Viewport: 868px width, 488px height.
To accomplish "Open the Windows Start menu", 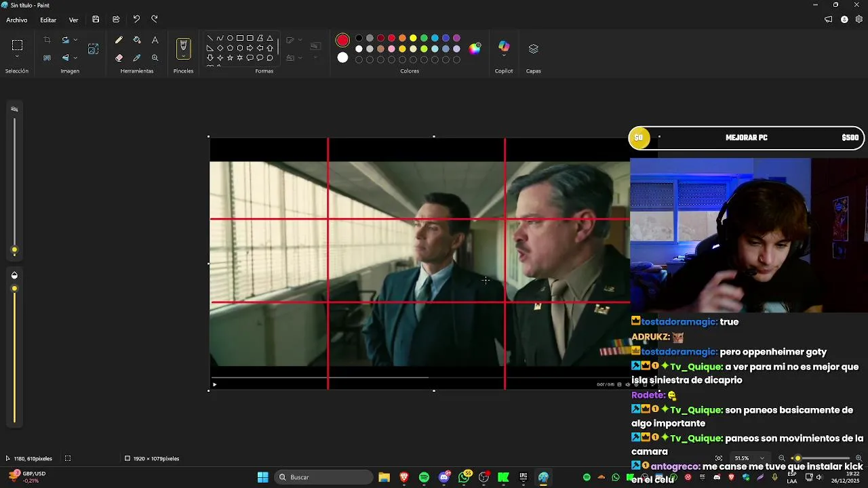I will coord(262,477).
